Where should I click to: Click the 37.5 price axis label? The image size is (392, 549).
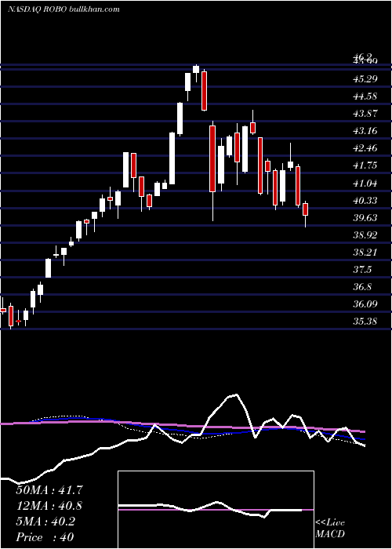point(362,270)
